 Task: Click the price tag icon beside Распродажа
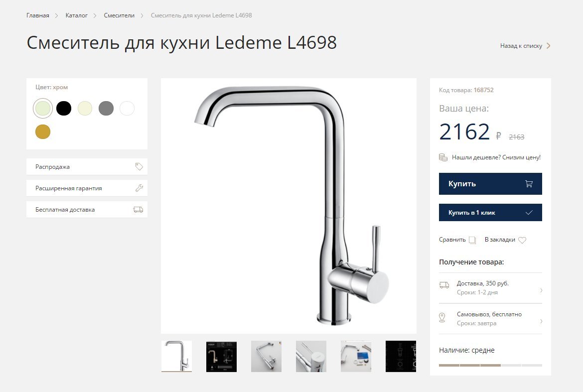[139, 166]
